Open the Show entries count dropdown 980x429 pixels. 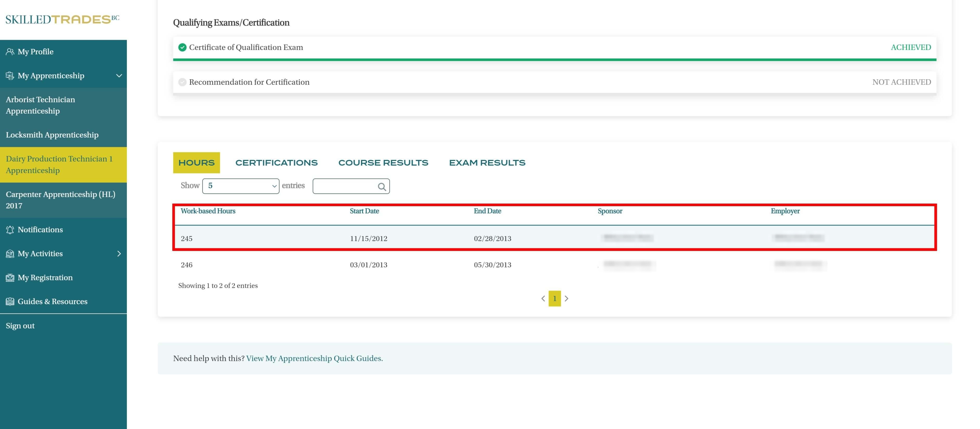(x=240, y=186)
